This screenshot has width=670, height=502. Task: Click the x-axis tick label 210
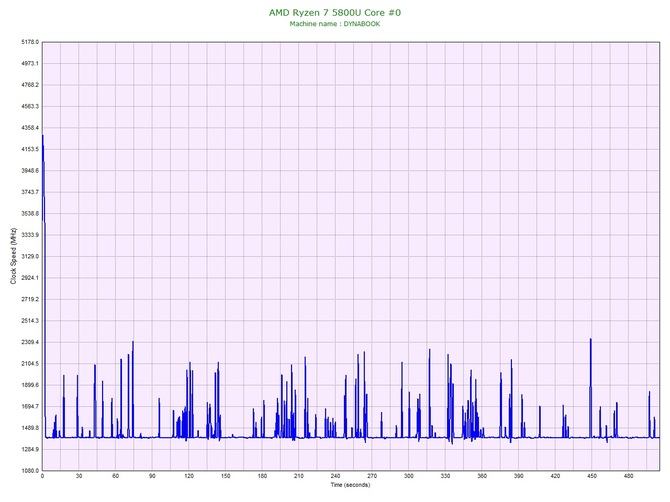click(299, 476)
